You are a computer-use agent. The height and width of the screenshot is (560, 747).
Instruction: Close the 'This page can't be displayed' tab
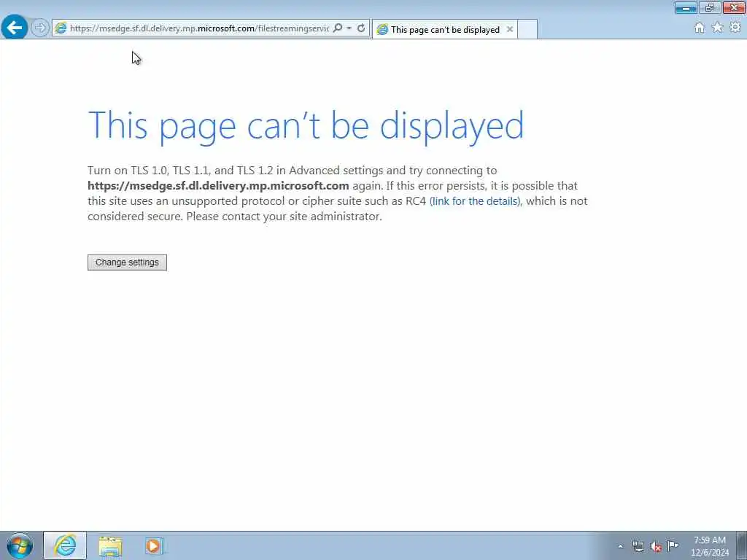coord(510,29)
